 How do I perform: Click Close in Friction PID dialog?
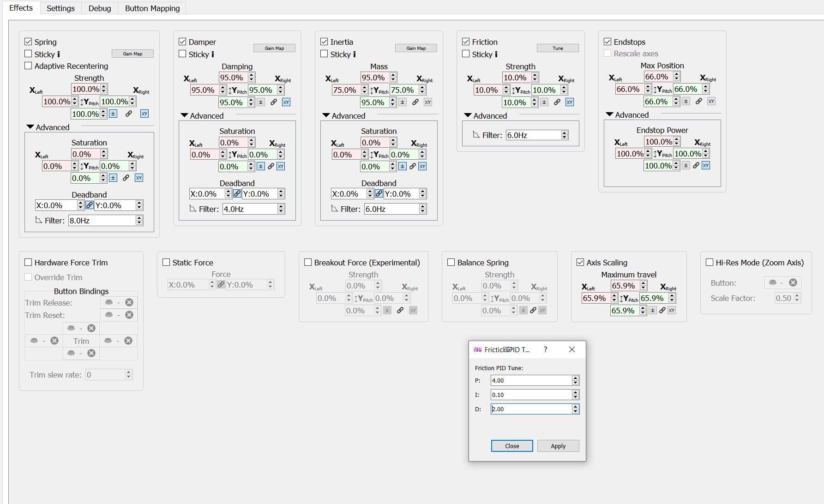pos(512,446)
